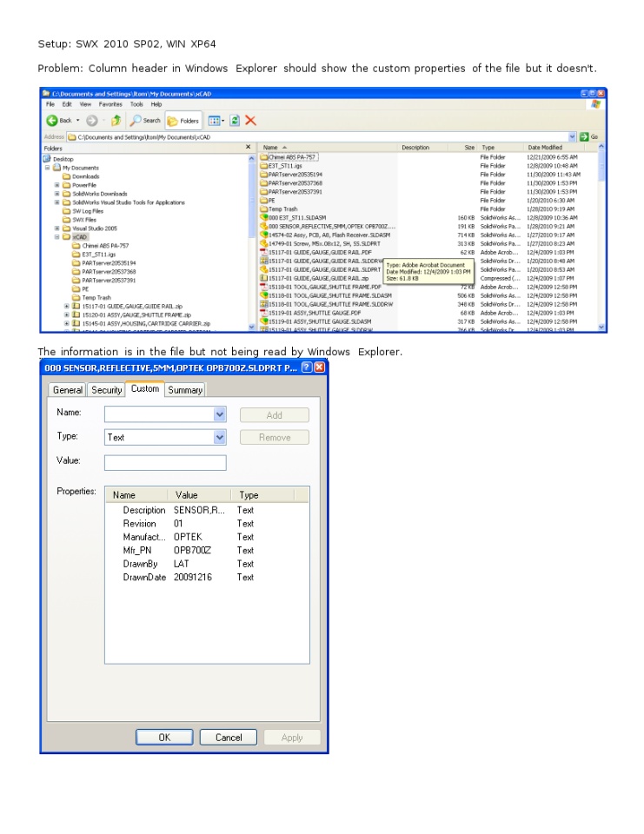Go up one folder level
644x834 pixels.
click(x=116, y=121)
